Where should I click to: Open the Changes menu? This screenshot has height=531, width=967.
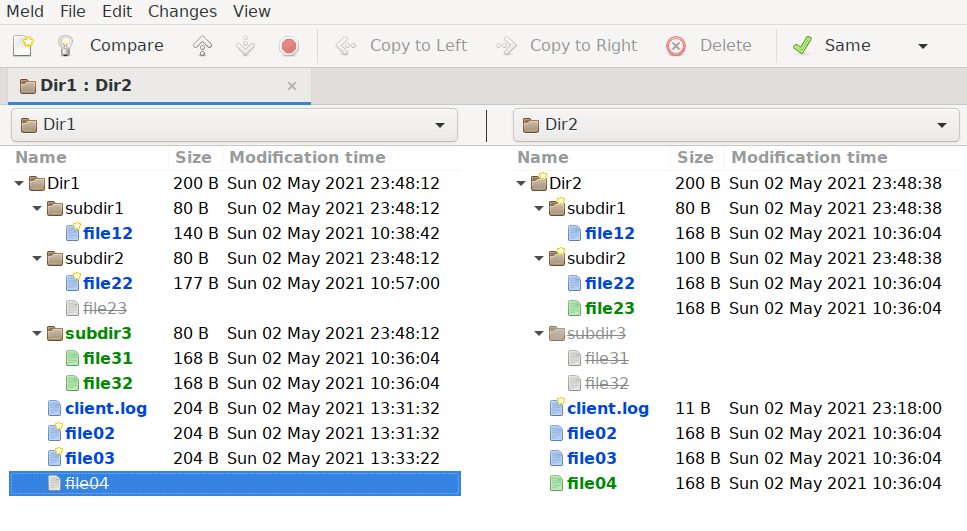[182, 12]
